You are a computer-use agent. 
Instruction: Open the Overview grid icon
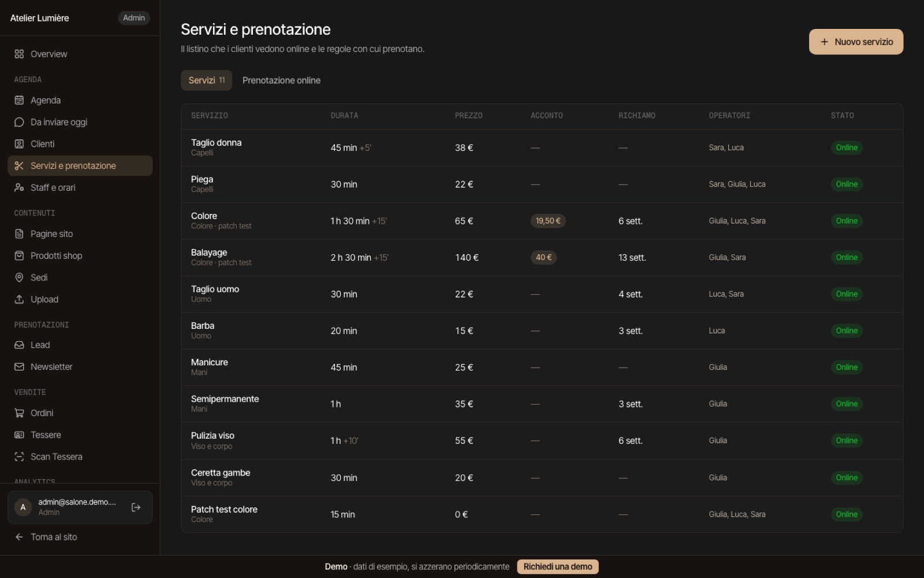click(19, 54)
